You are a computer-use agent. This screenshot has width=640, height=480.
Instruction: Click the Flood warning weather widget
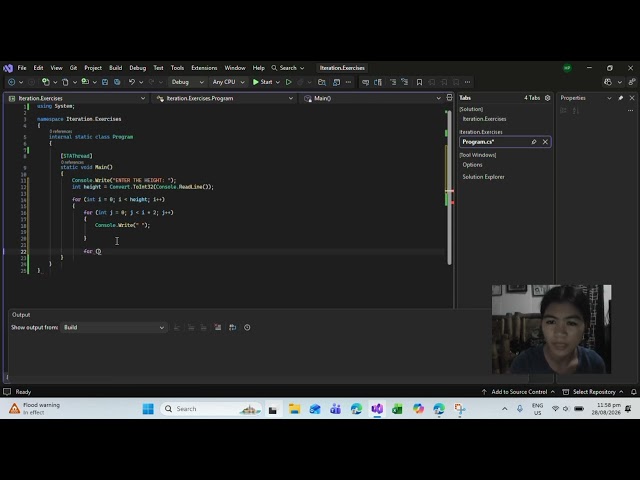(35, 409)
